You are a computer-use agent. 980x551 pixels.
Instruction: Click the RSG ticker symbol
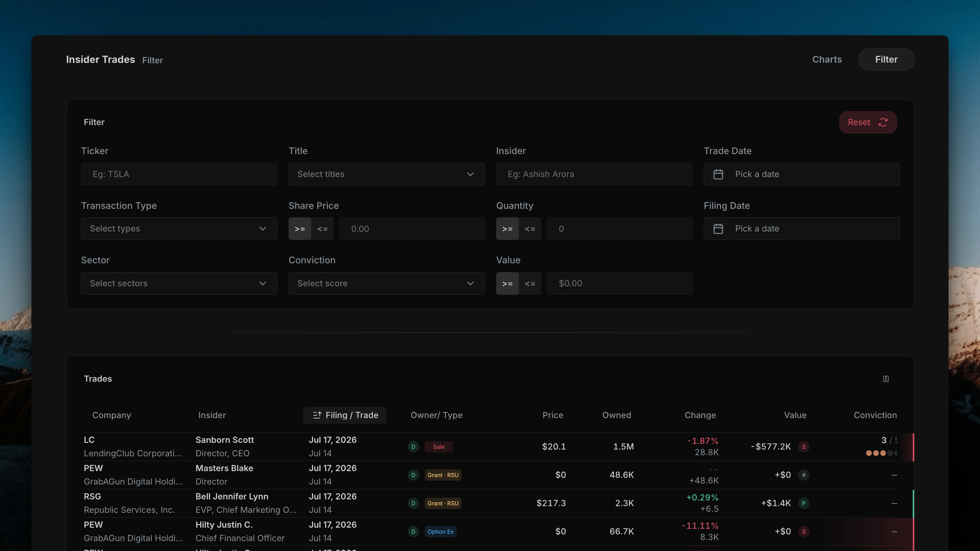tap(92, 496)
